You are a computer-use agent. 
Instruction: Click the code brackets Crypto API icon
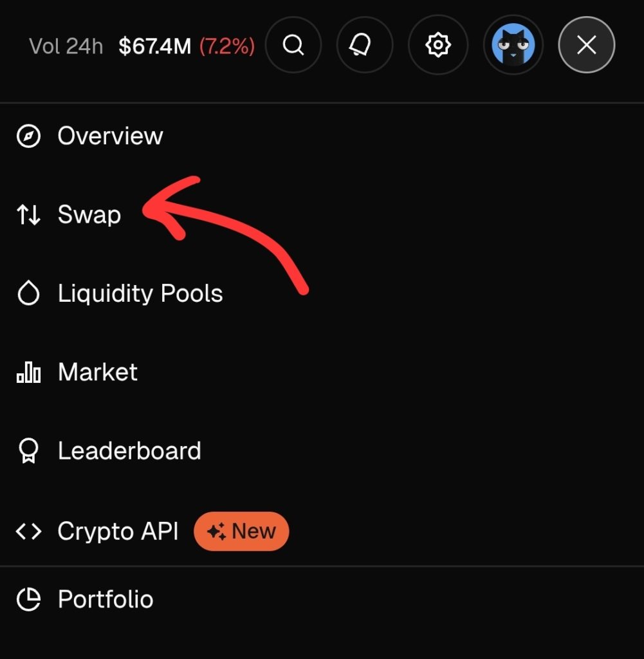[28, 532]
